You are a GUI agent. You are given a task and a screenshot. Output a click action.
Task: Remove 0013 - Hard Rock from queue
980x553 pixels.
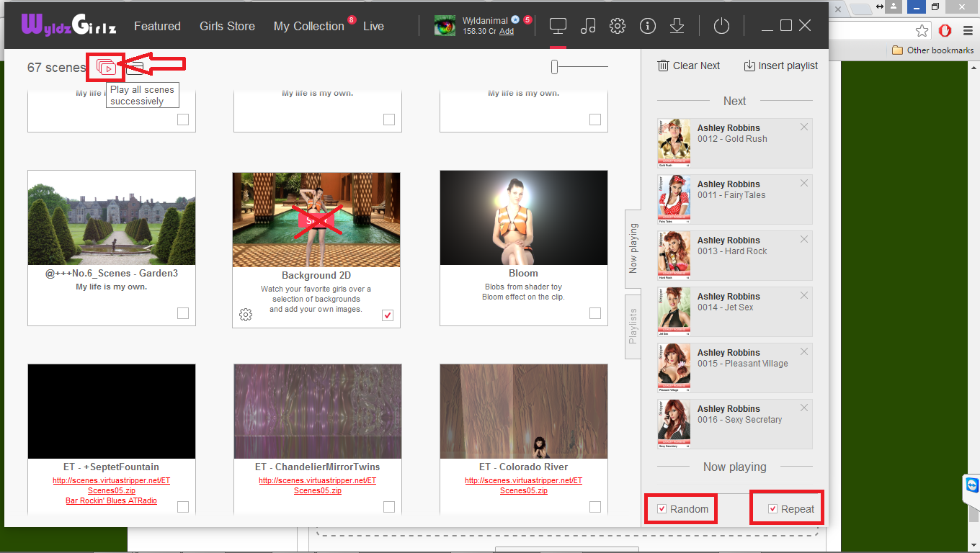tap(804, 239)
